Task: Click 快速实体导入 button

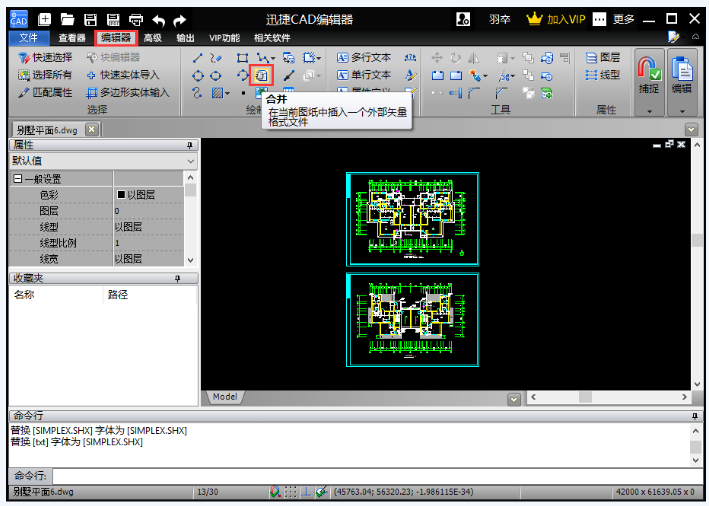Action: click(123, 75)
